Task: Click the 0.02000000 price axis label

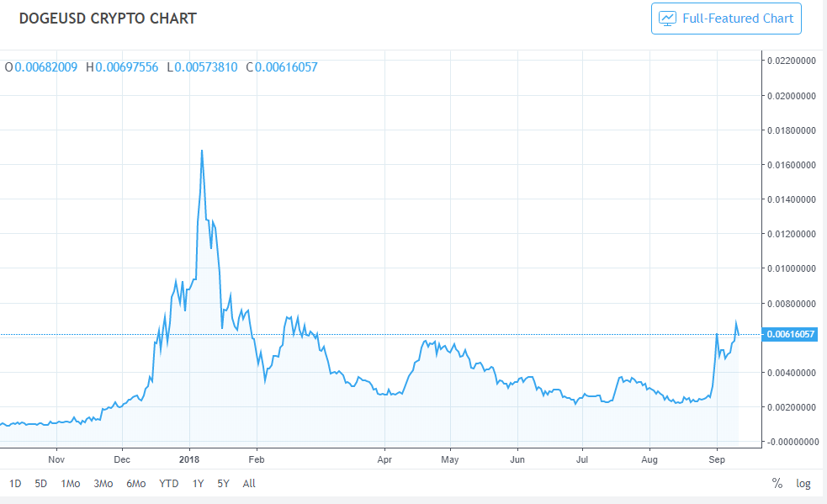Action: tap(792, 96)
